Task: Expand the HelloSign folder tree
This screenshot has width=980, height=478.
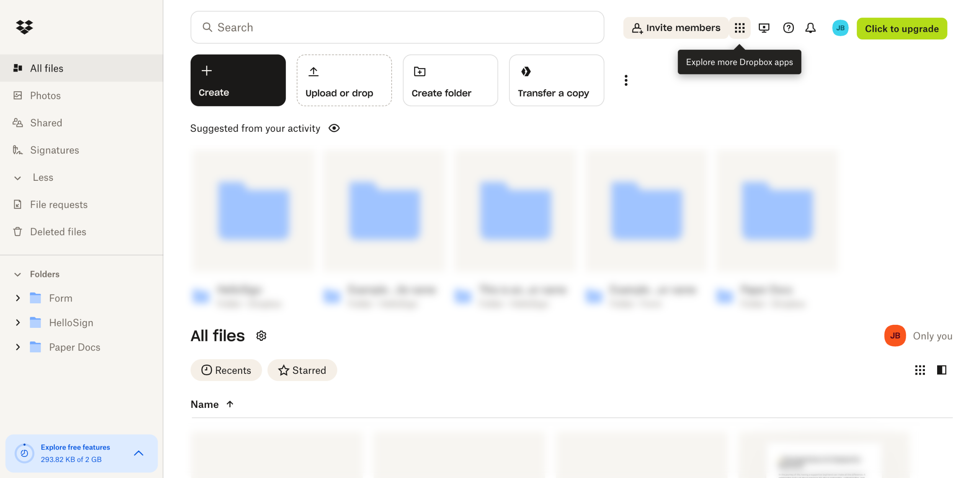Action: click(18, 323)
